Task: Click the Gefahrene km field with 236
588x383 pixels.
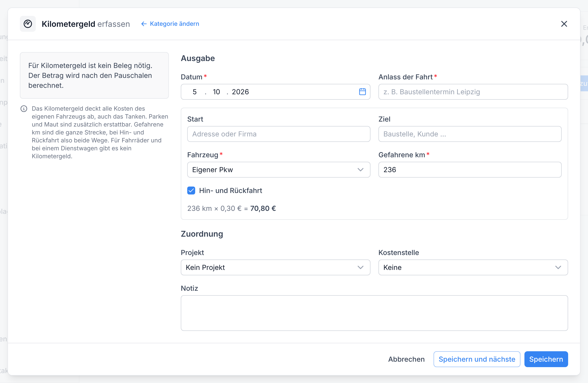Action: pyautogui.click(x=470, y=170)
